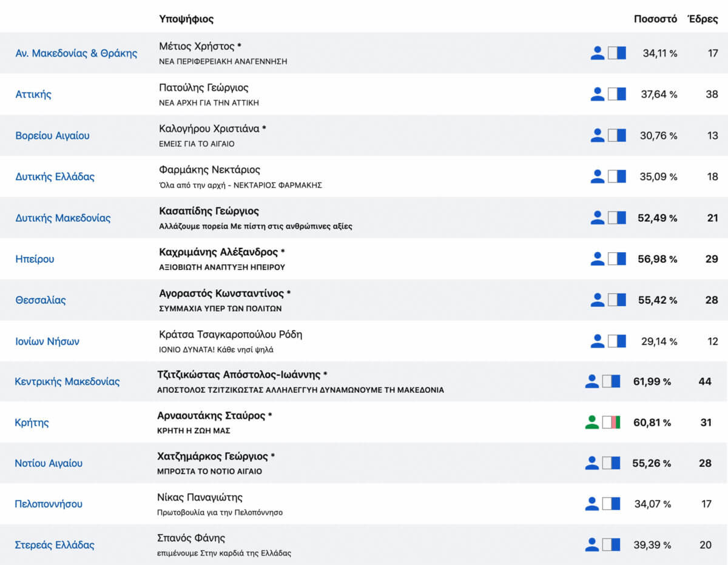Select candidate name Αρναουτάκης Σταύρος
This screenshot has width=728, height=565.
(x=211, y=416)
